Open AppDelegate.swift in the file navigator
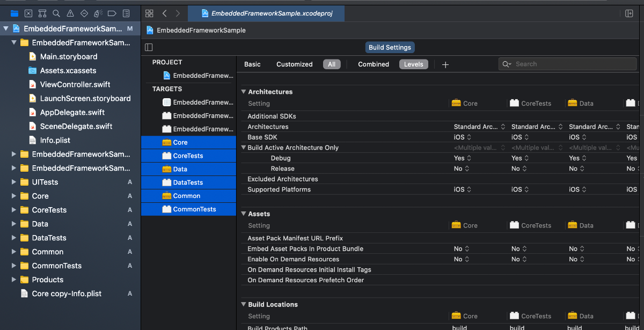Viewport: 644px width, 330px height. coord(72,112)
